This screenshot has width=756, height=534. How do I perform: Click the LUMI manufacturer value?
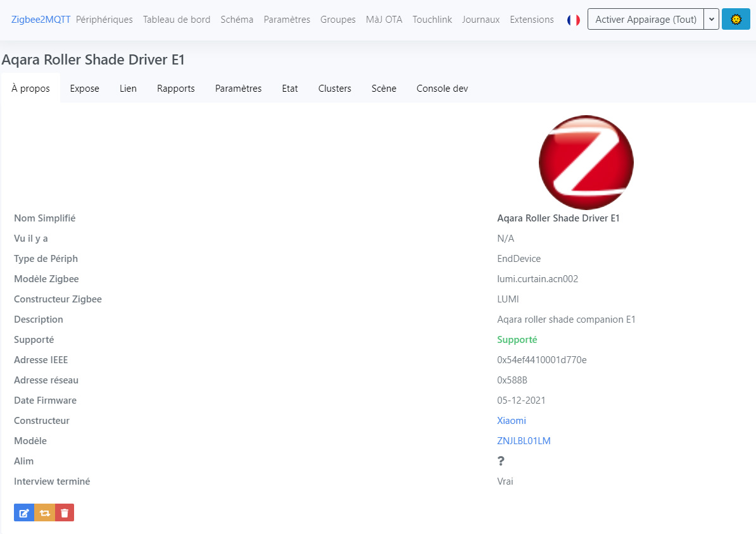click(508, 299)
